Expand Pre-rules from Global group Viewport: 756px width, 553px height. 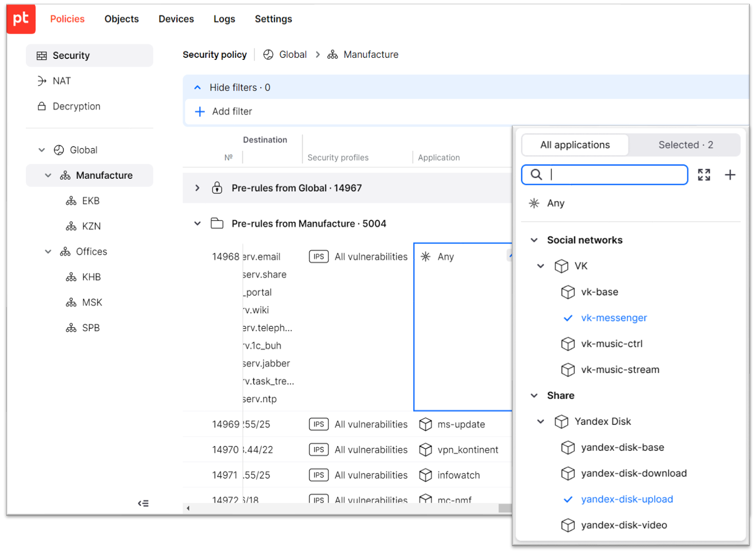pyautogui.click(x=198, y=188)
